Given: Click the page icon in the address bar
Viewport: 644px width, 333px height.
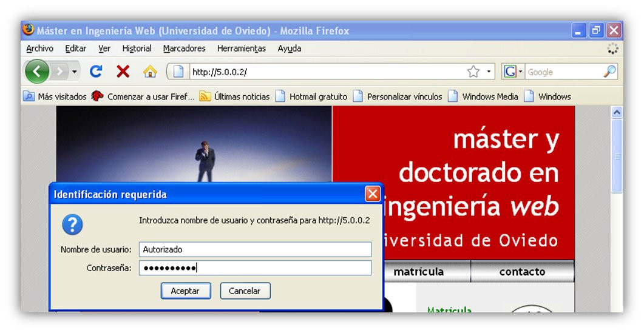Looking at the screenshot, I should 178,72.
